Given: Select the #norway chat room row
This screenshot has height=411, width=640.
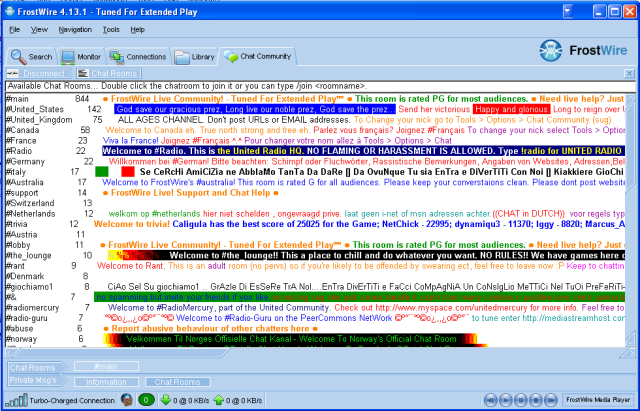Looking at the screenshot, I should 315,339.
